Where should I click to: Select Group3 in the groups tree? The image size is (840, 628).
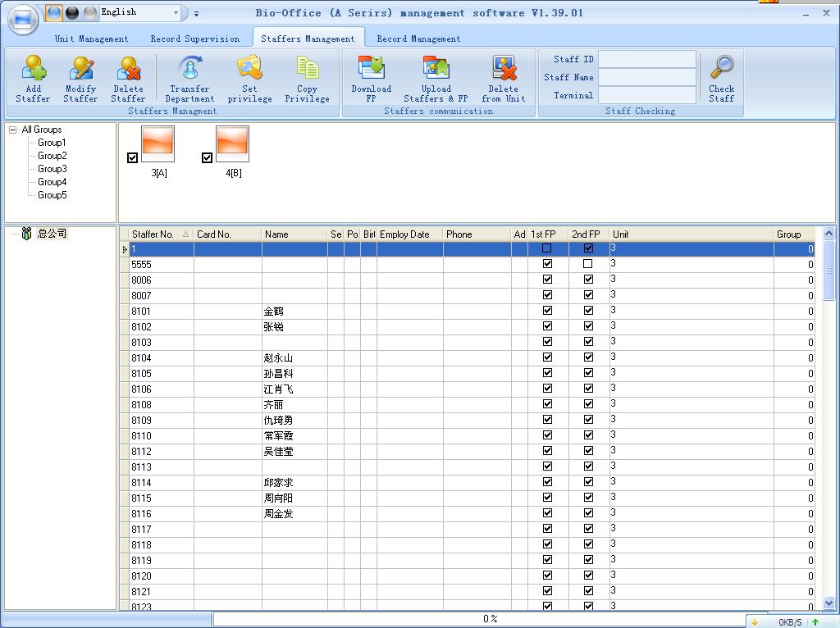(52, 169)
